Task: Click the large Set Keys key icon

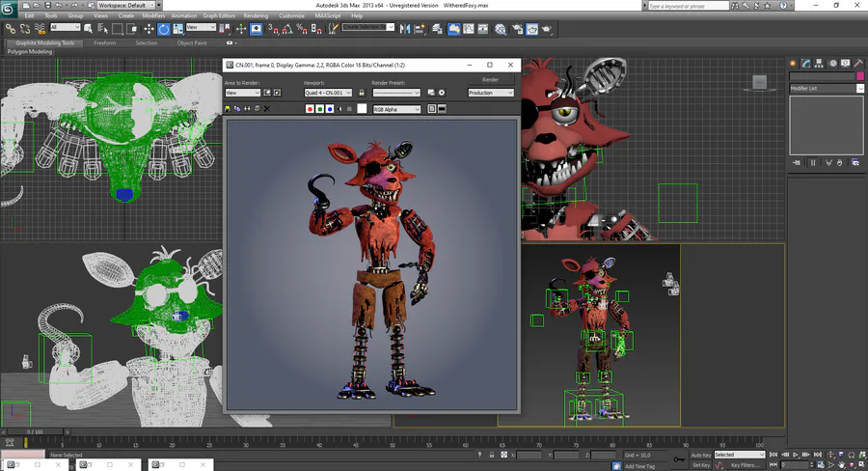Action: pos(679,459)
